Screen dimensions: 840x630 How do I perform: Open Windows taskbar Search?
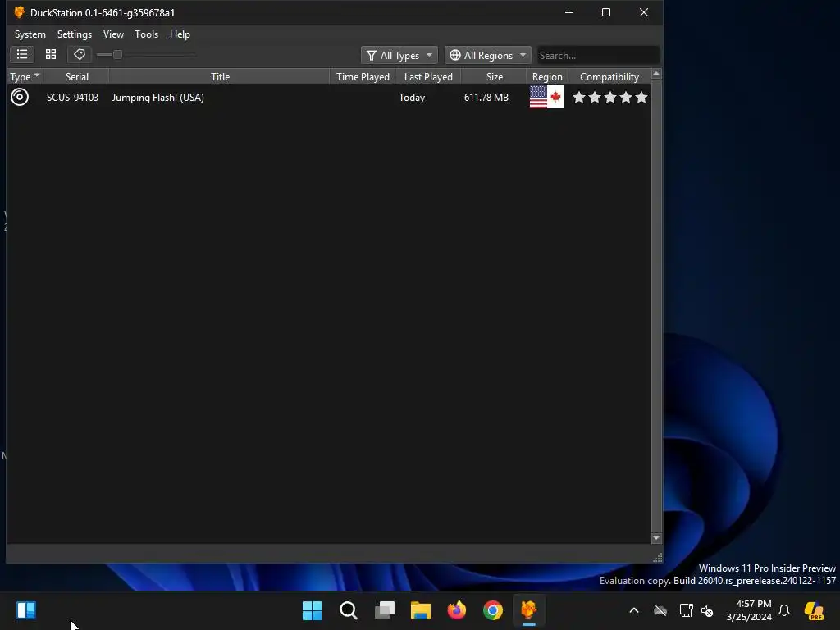[x=348, y=610]
